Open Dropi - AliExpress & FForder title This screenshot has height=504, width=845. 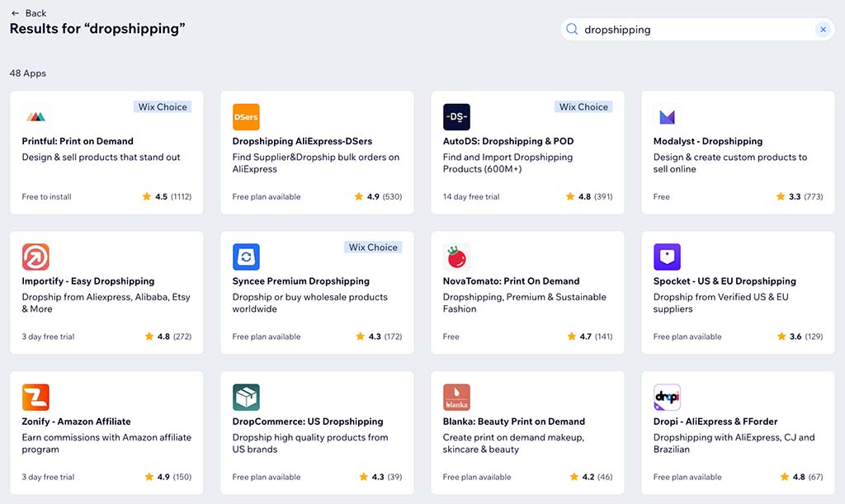715,422
